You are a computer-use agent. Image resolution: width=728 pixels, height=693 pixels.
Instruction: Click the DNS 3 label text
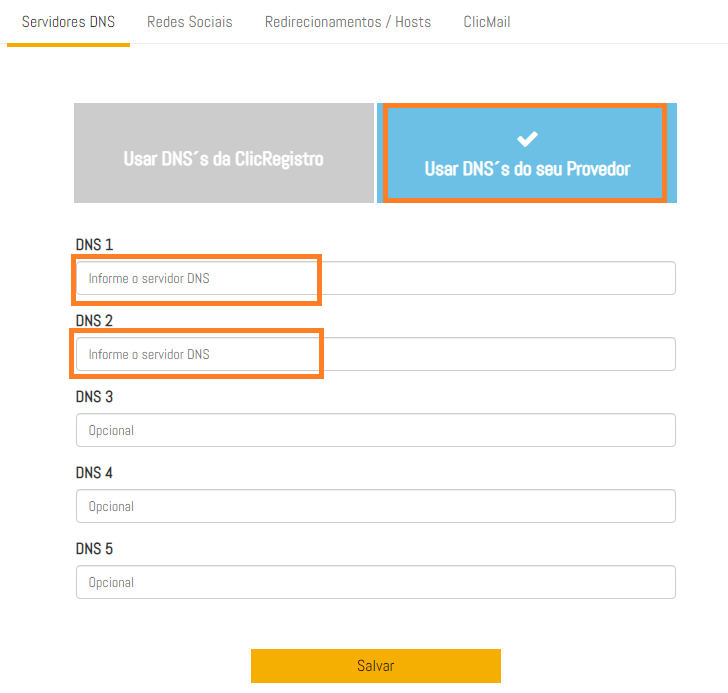tap(94, 397)
